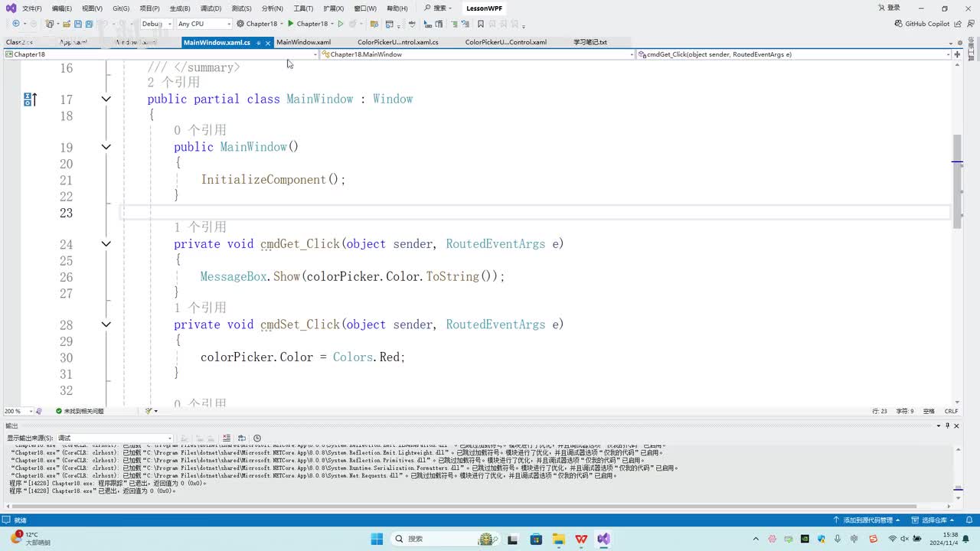The height and width of the screenshot is (551, 980).
Task: Open Microsoft Store from the taskbar
Action: point(536,539)
